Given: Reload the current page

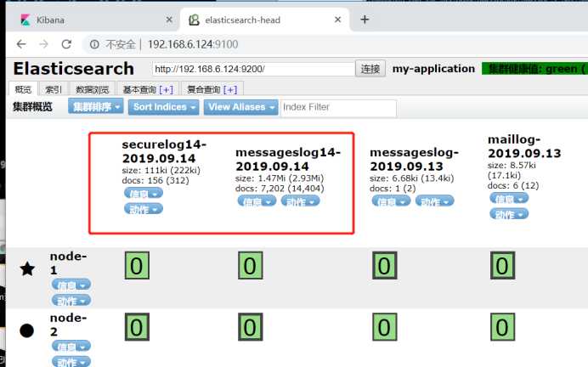Looking at the screenshot, I should pyautogui.click(x=66, y=44).
